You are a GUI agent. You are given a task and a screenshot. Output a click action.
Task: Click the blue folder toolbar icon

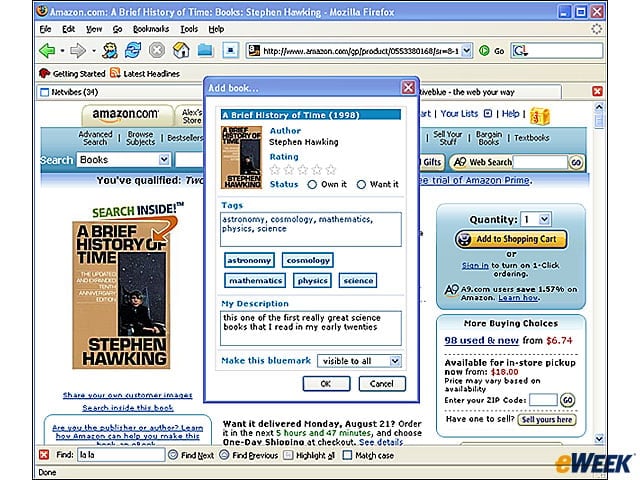[205, 51]
